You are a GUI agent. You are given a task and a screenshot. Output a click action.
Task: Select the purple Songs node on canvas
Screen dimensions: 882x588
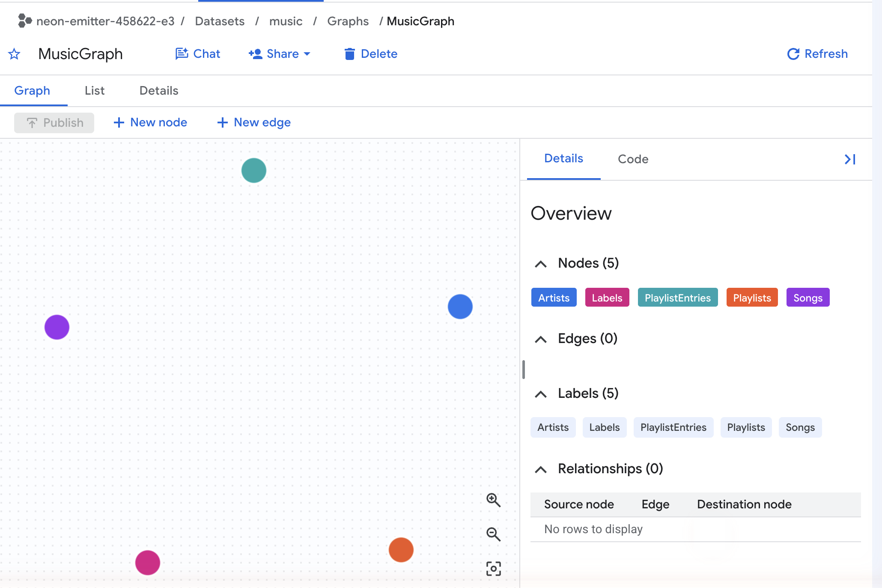tap(57, 327)
